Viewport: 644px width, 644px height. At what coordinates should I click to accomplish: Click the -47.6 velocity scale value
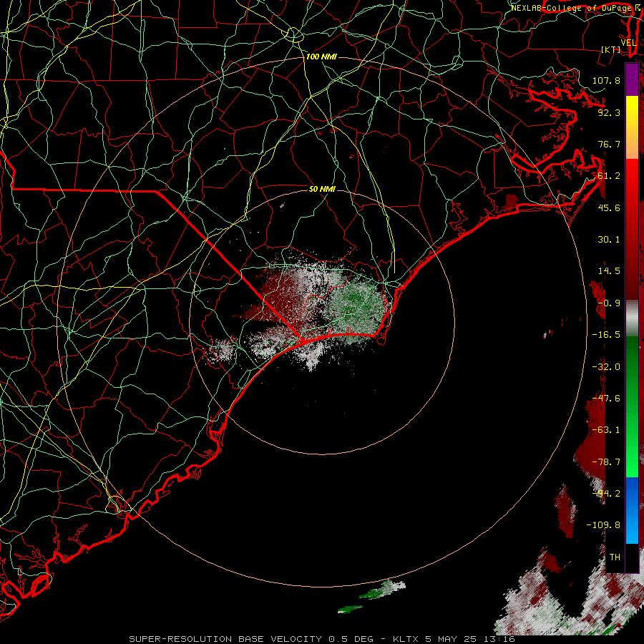(x=606, y=399)
